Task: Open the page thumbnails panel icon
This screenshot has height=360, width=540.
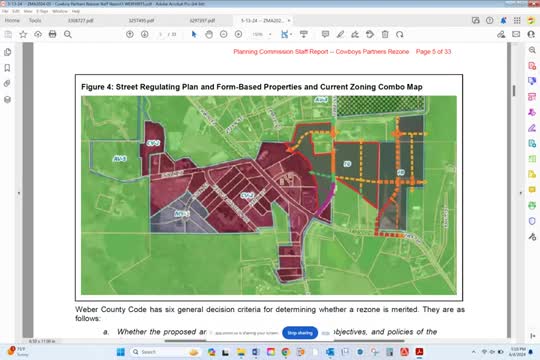Action: 7,52
